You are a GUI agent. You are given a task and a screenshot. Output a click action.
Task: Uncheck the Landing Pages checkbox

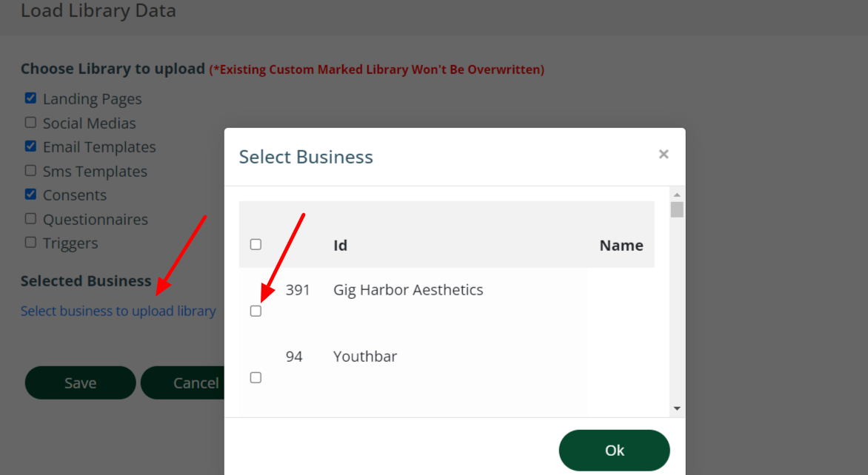(x=30, y=98)
